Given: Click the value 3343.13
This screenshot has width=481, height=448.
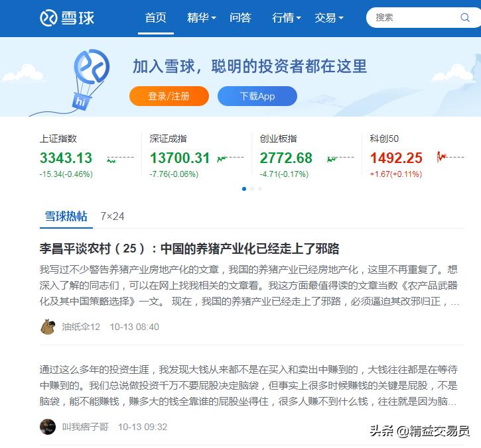Looking at the screenshot, I should pos(66,158).
